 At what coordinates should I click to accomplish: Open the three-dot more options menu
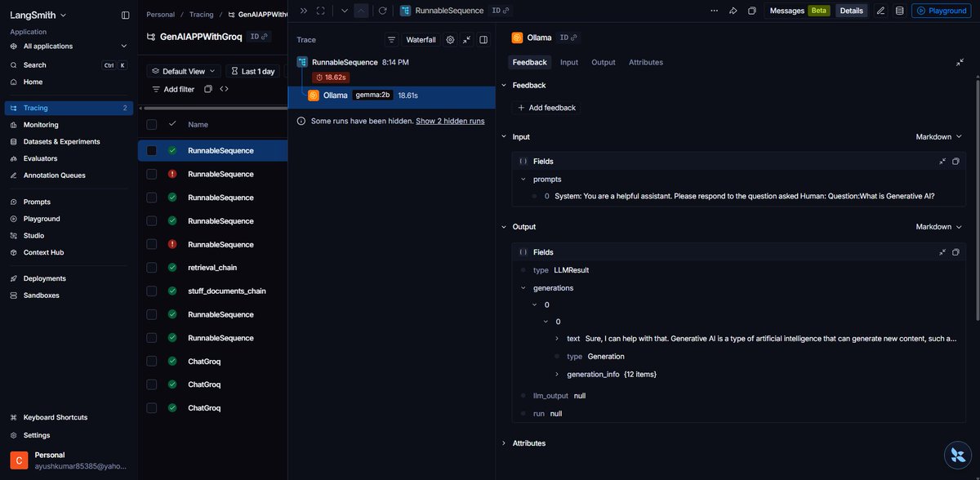715,11
